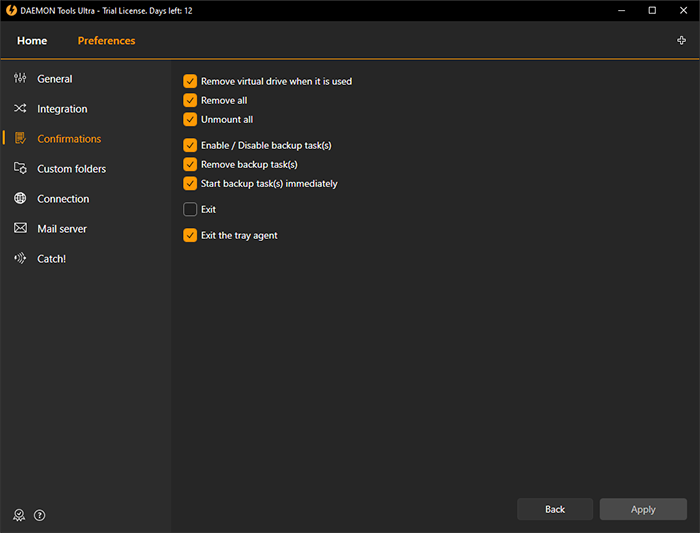Viewport: 700px width, 533px height.
Task: Click the 'Trial License. Days left: 12' title text
Action: (147, 11)
